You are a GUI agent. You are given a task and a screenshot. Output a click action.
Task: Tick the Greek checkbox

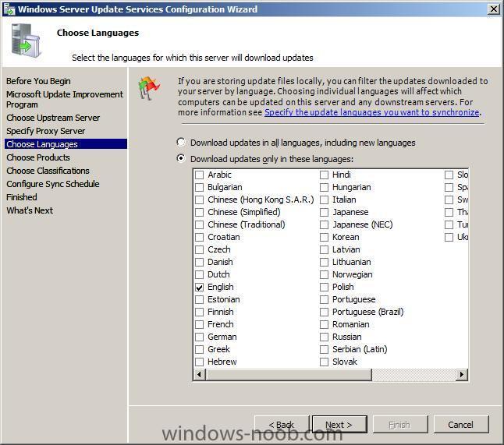pyautogui.click(x=199, y=349)
